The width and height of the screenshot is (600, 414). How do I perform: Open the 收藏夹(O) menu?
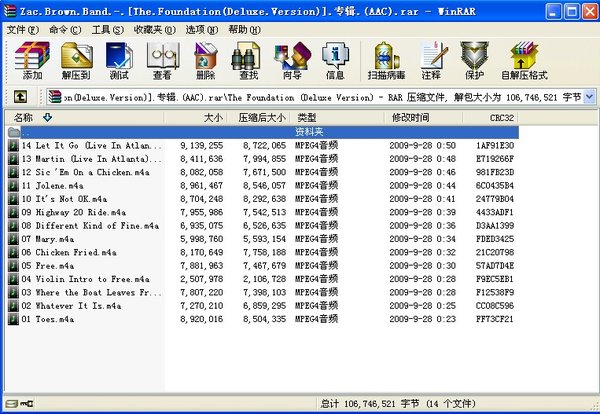(x=155, y=29)
